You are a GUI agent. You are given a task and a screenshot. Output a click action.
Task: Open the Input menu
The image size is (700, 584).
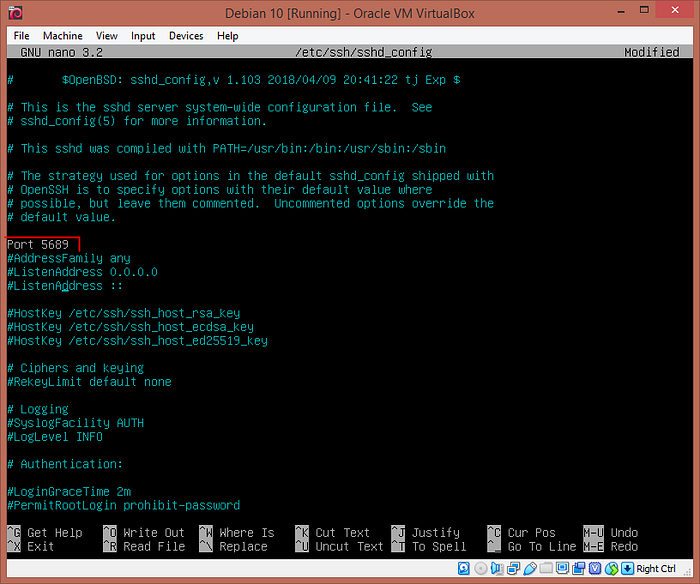click(143, 36)
